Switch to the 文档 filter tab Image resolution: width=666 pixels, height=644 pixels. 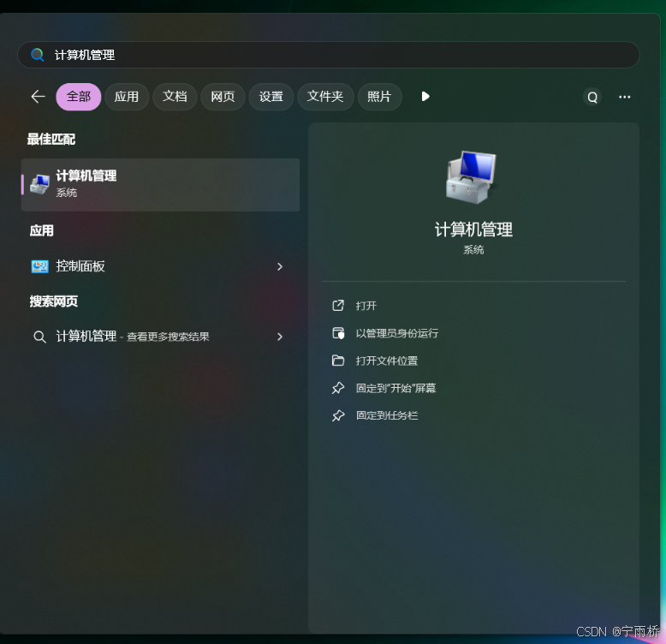(175, 97)
